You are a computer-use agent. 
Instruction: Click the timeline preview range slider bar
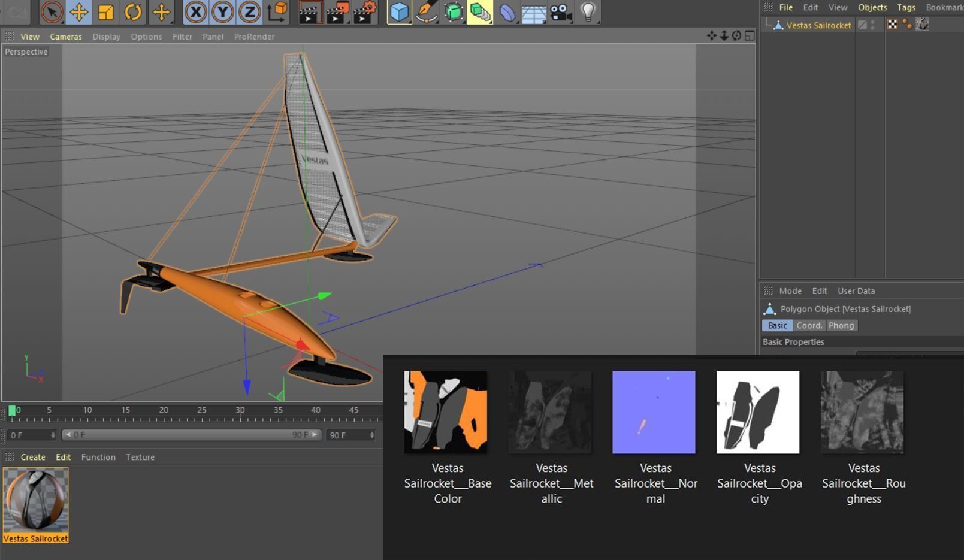(x=192, y=435)
